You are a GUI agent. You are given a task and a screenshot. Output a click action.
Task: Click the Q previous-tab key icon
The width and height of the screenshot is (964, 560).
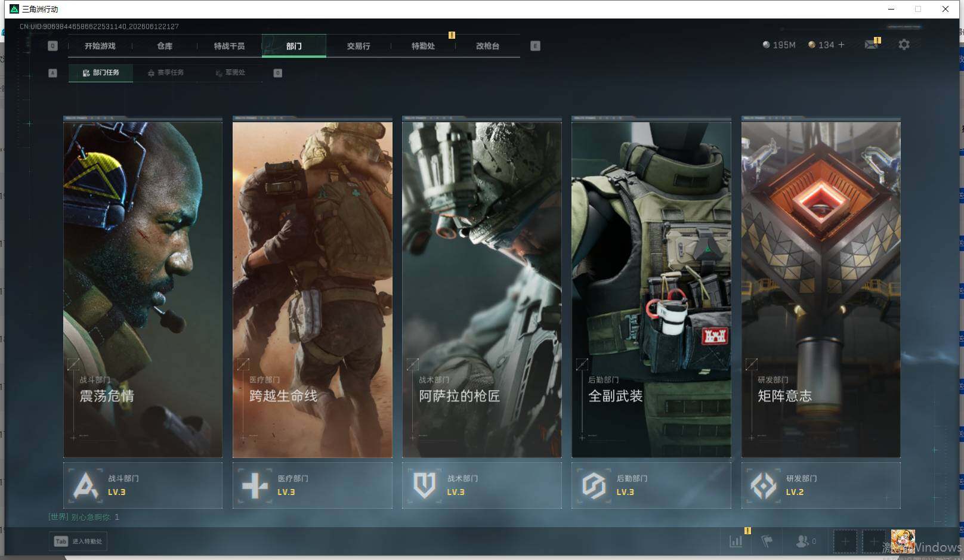point(52,46)
